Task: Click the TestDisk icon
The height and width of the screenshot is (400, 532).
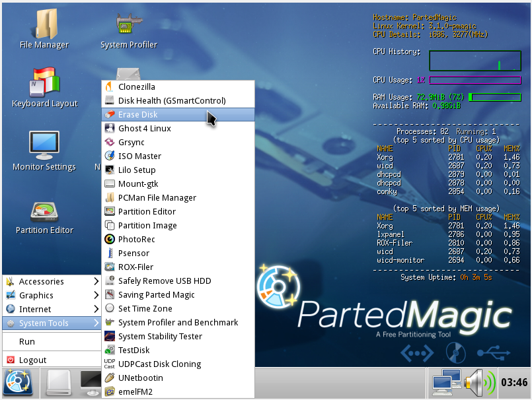Action: click(109, 350)
